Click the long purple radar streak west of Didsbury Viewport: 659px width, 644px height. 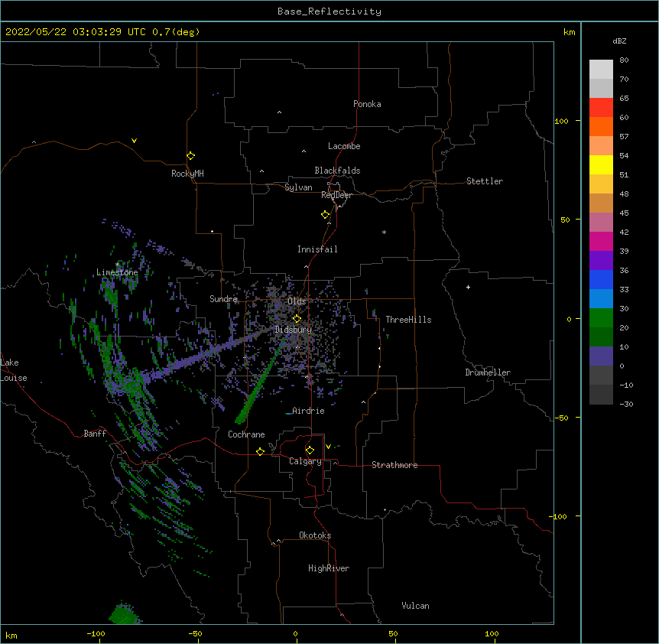coord(206,353)
